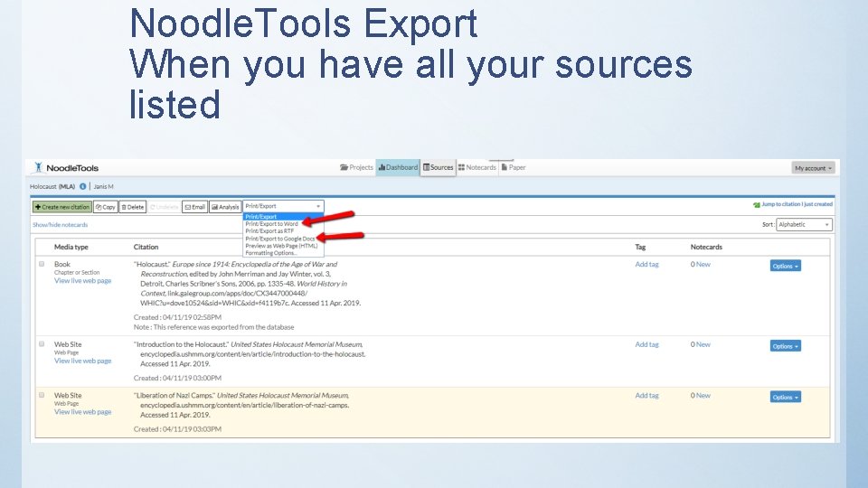Open Options menu for Liberation of Nazi Camps
This screenshot has height=488, width=868.
point(785,398)
